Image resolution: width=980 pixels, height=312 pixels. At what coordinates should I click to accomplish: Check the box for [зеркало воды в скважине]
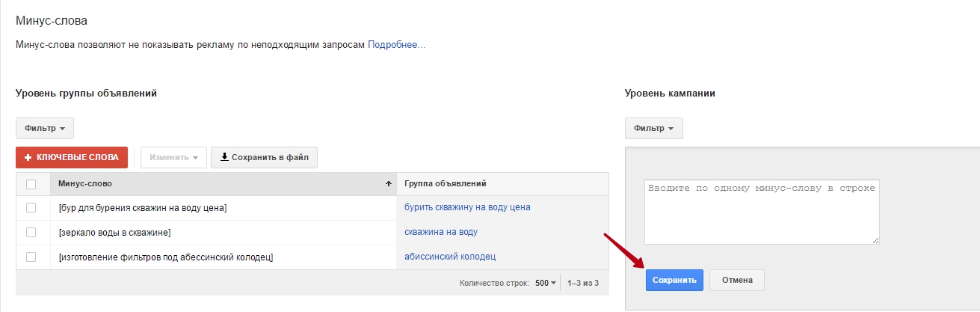31,232
